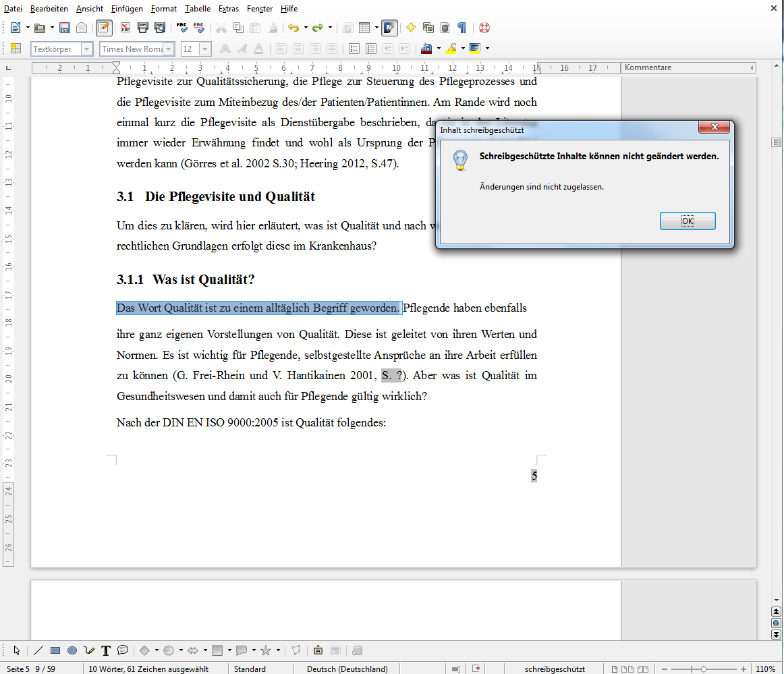Click the New Document icon
Screen dimensions: 784x674
pyautogui.click(x=16, y=28)
